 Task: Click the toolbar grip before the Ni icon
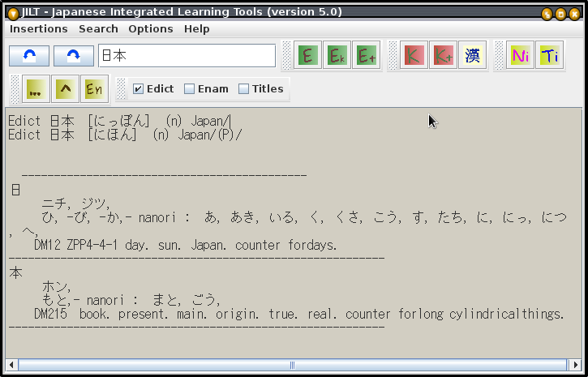pos(499,55)
